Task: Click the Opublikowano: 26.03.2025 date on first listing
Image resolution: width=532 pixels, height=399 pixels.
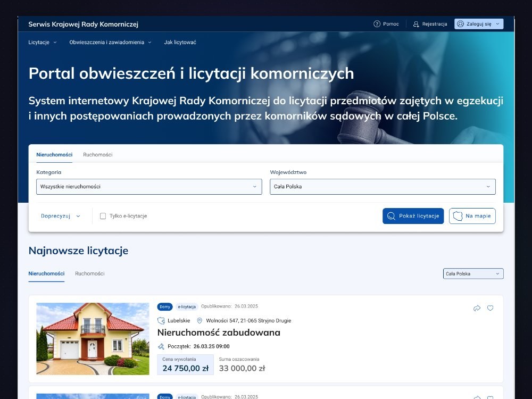Action: click(x=230, y=306)
